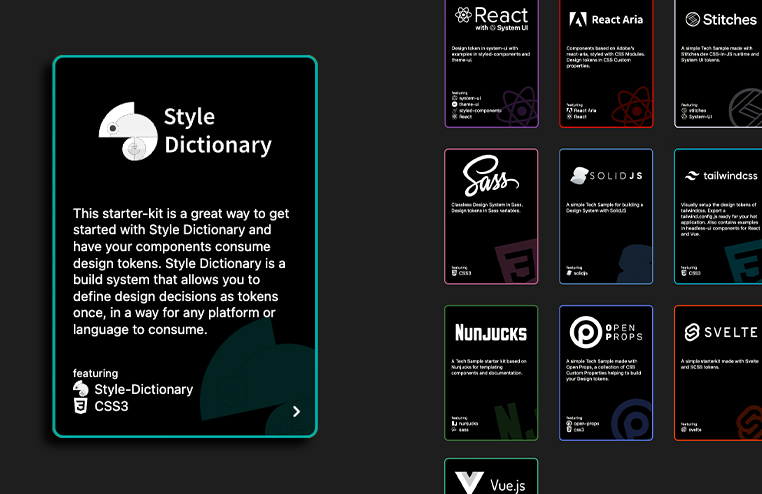Click the Svelte logo icon
This screenshot has width=762, height=494.
[694, 332]
